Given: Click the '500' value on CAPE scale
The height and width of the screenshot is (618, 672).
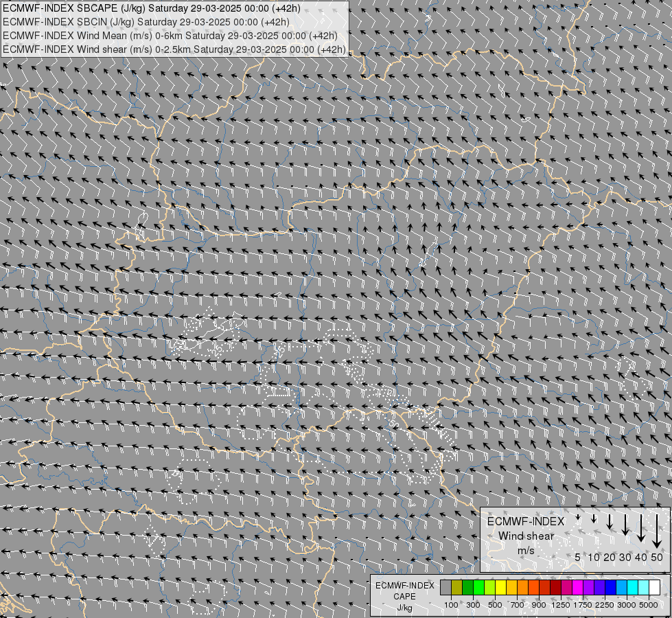Looking at the screenshot, I should (x=495, y=605).
